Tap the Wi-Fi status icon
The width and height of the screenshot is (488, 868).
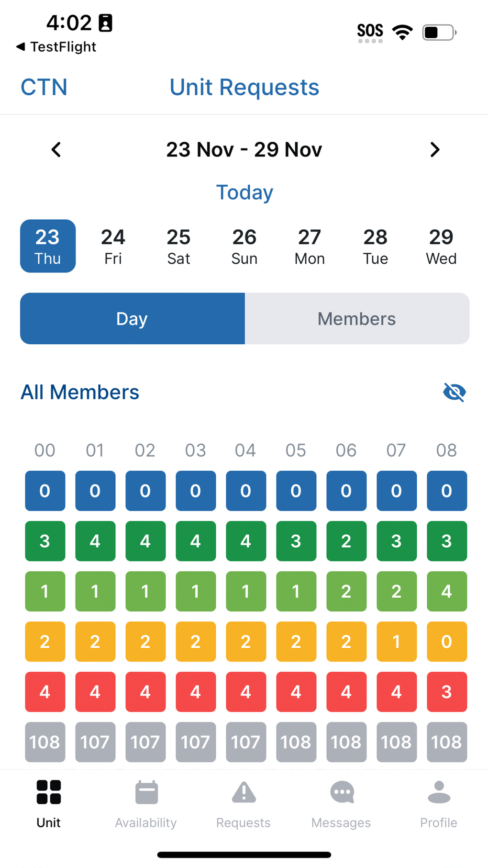[x=402, y=32]
